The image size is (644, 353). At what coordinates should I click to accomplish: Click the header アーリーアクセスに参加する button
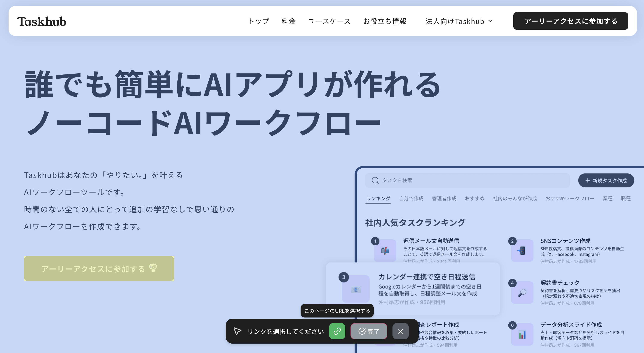(571, 21)
